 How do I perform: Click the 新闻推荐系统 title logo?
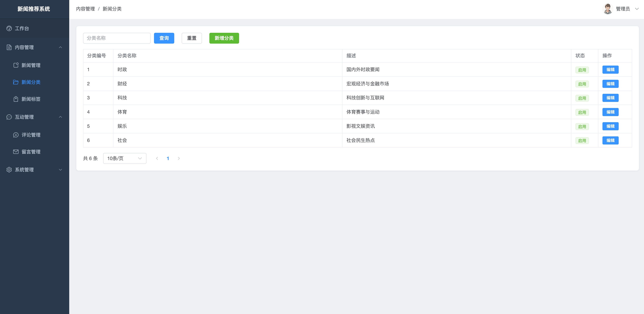pos(34,9)
